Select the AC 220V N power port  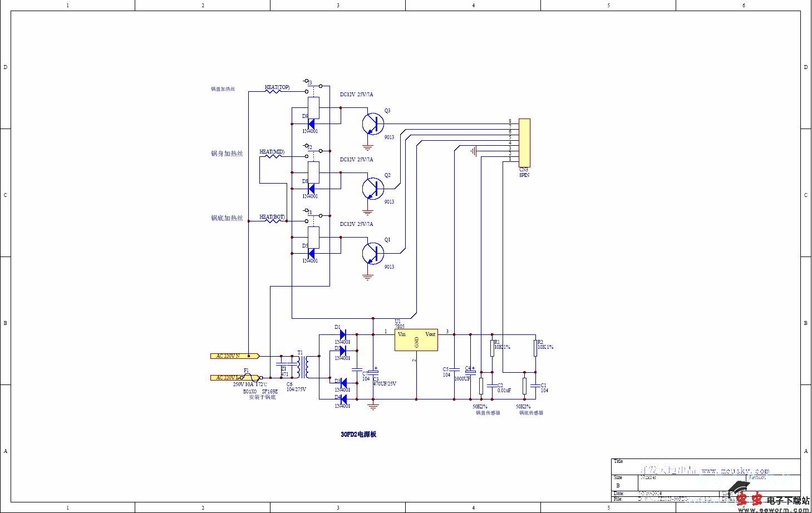(x=234, y=356)
